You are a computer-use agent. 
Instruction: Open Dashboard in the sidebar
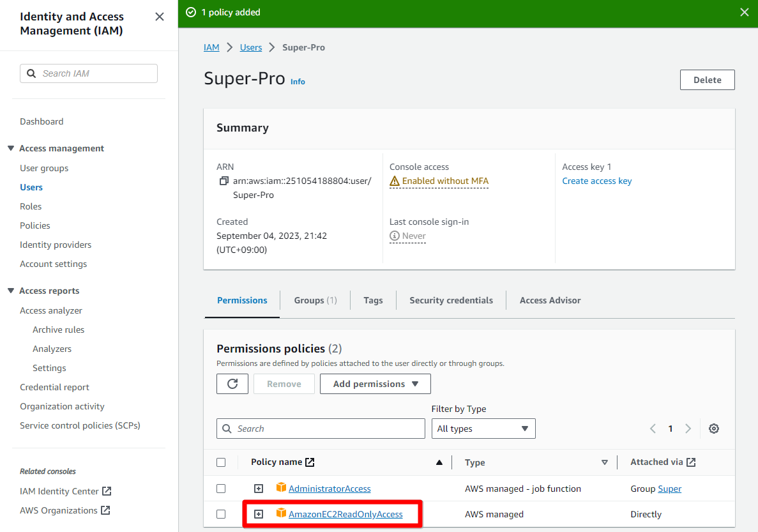click(42, 121)
